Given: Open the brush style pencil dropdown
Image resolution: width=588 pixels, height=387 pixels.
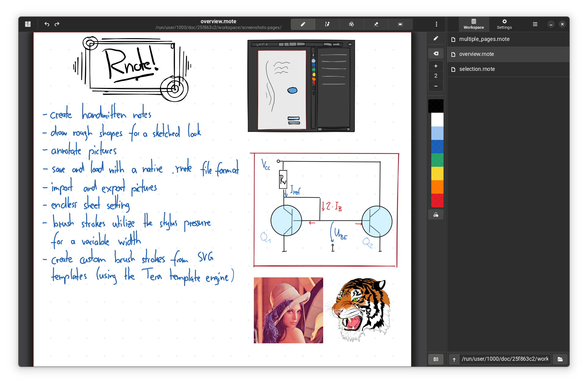Looking at the screenshot, I should 436,38.
